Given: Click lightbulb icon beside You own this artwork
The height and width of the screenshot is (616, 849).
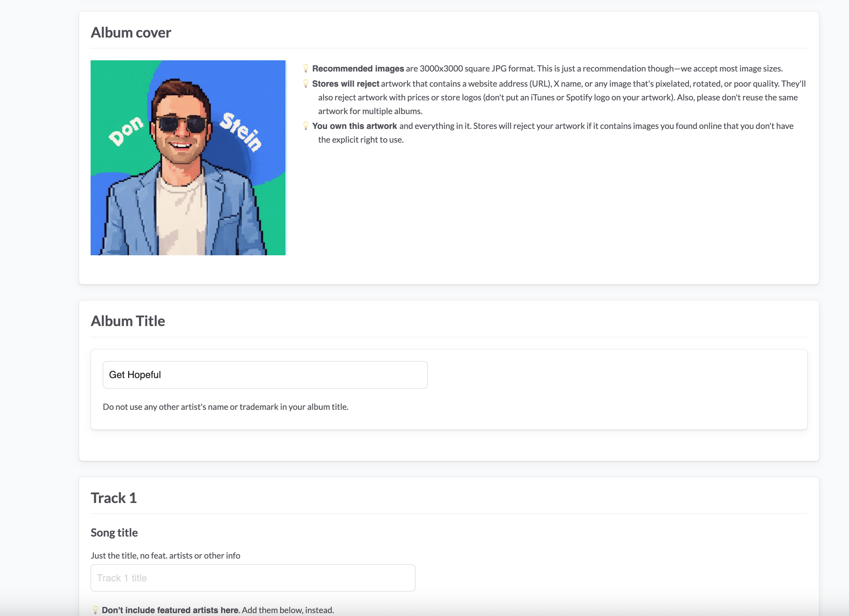Looking at the screenshot, I should [x=306, y=126].
